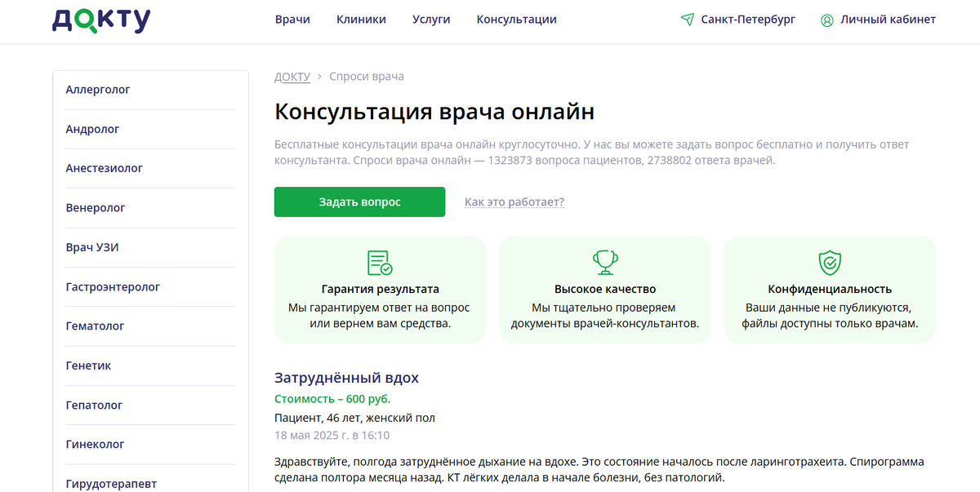The height and width of the screenshot is (492, 980).
Task: Click the Стоимость – 600 руб. text
Action: [x=332, y=399]
